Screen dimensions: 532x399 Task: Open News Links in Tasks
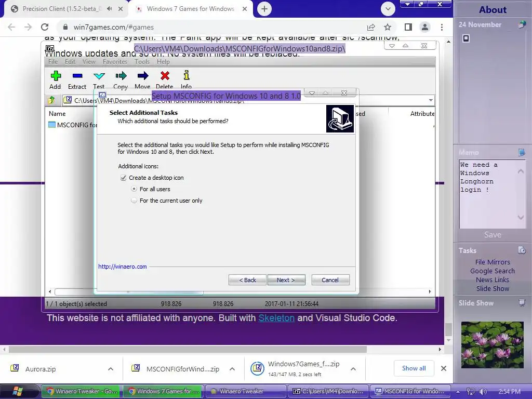tap(493, 280)
